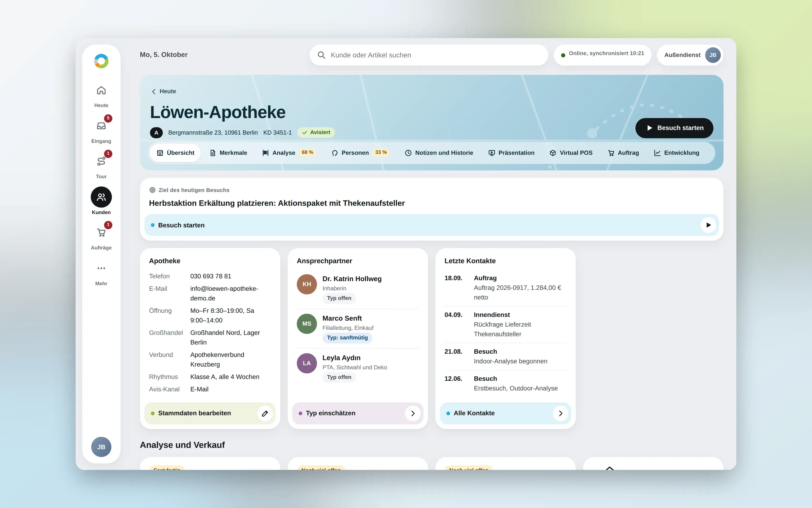Click the pencil icon in Stammdaten bearbeiten

(x=265, y=413)
